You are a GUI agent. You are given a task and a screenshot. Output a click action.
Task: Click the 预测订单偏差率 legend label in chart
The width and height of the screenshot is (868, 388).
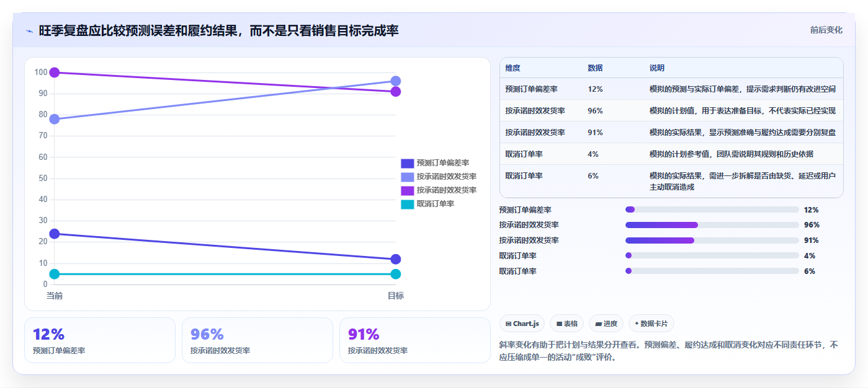(x=443, y=163)
